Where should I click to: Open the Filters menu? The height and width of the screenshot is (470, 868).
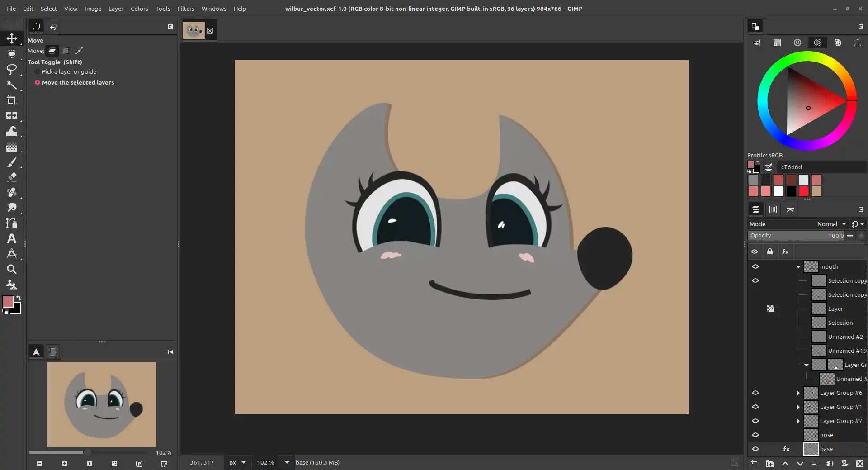point(185,9)
